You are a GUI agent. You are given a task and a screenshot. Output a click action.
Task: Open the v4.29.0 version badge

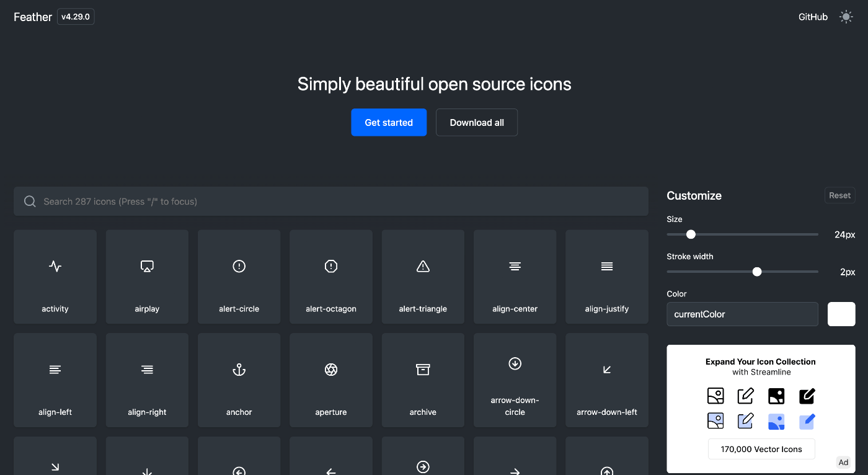point(76,17)
